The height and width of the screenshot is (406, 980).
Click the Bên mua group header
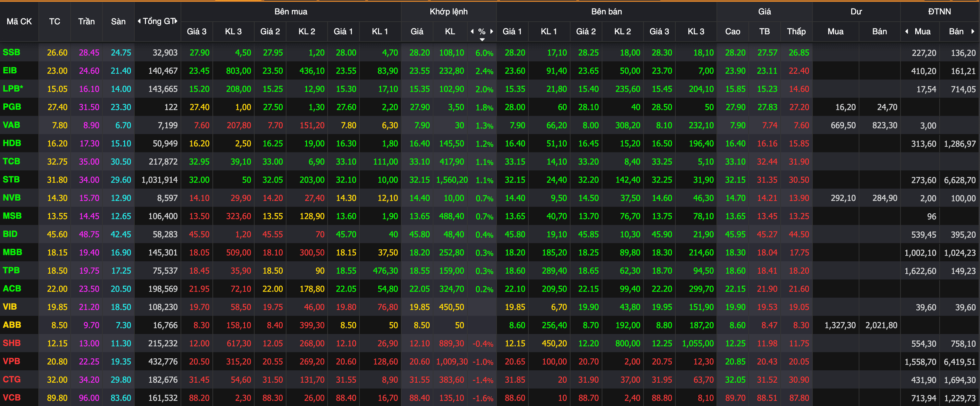(x=291, y=11)
